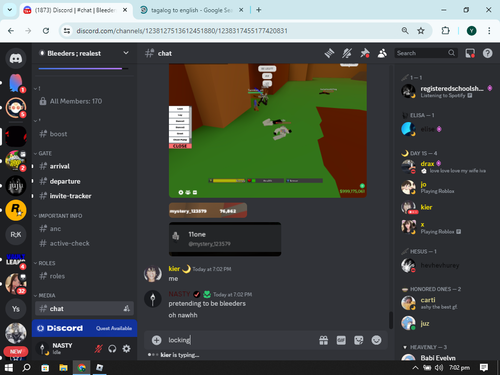Open the Roblox game screenshot image

pos(268,130)
